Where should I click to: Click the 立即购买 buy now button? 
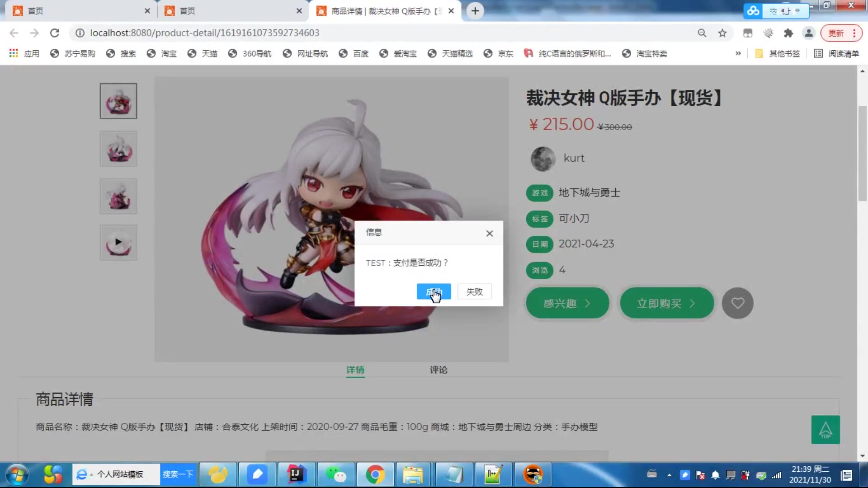click(x=666, y=303)
